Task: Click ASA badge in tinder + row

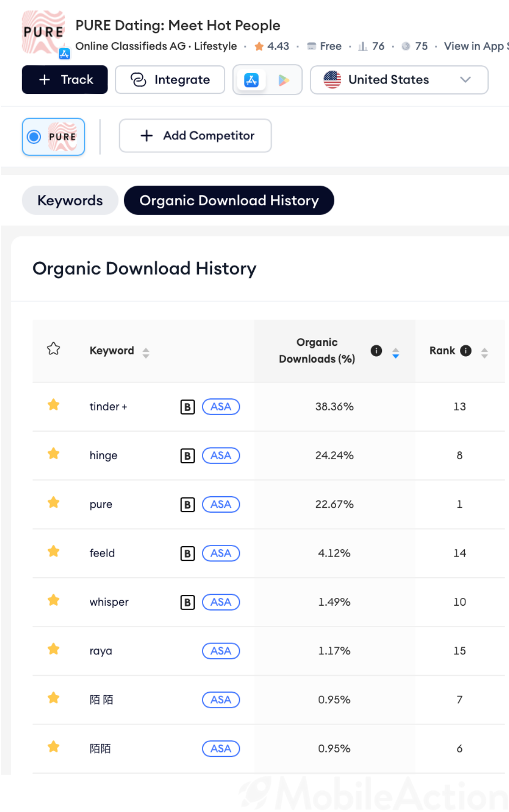Action: point(221,407)
